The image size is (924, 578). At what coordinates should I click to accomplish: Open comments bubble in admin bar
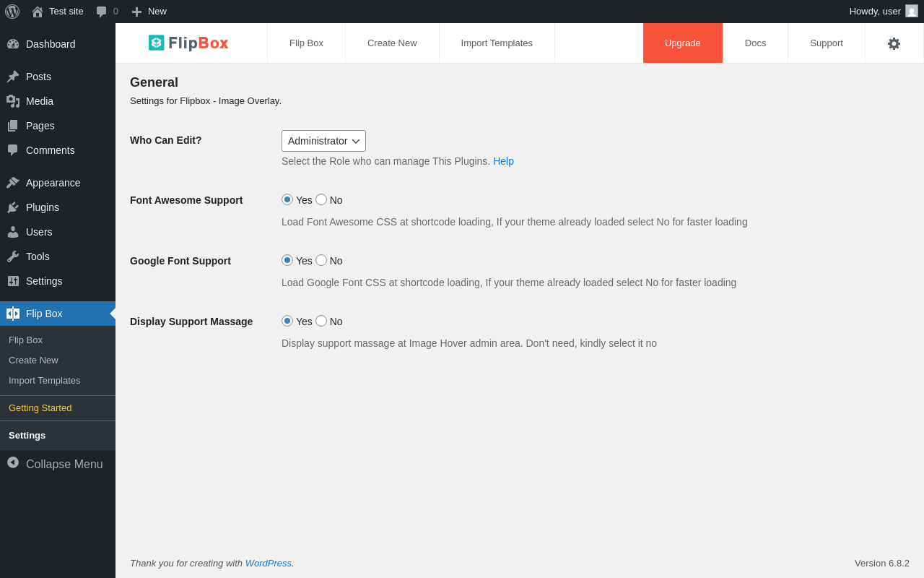tap(101, 12)
